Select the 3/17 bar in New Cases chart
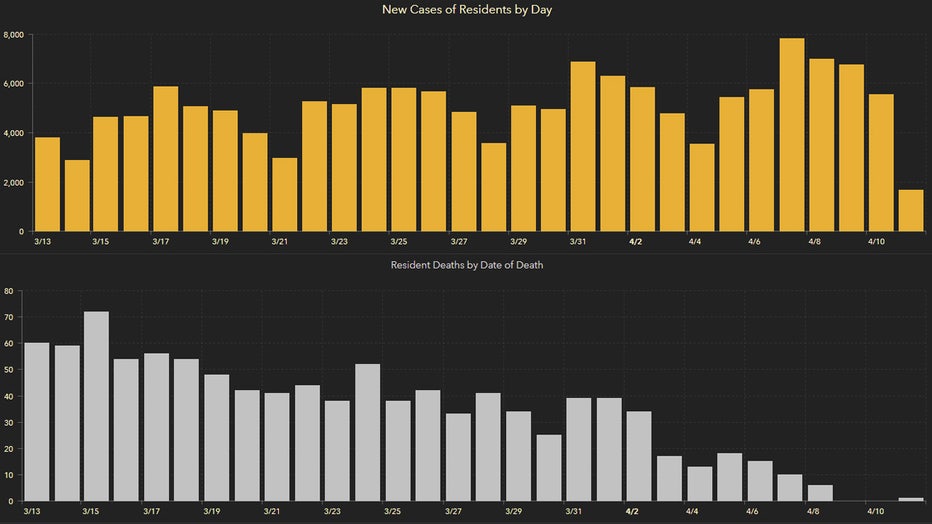This screenshot has width=932, height=524. pos(166,159)
